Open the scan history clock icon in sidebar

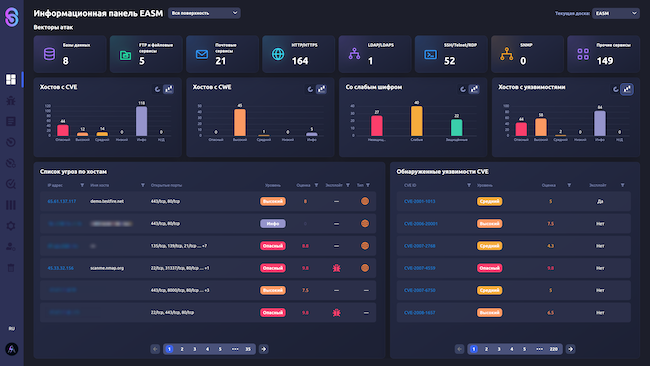[11, 142]
